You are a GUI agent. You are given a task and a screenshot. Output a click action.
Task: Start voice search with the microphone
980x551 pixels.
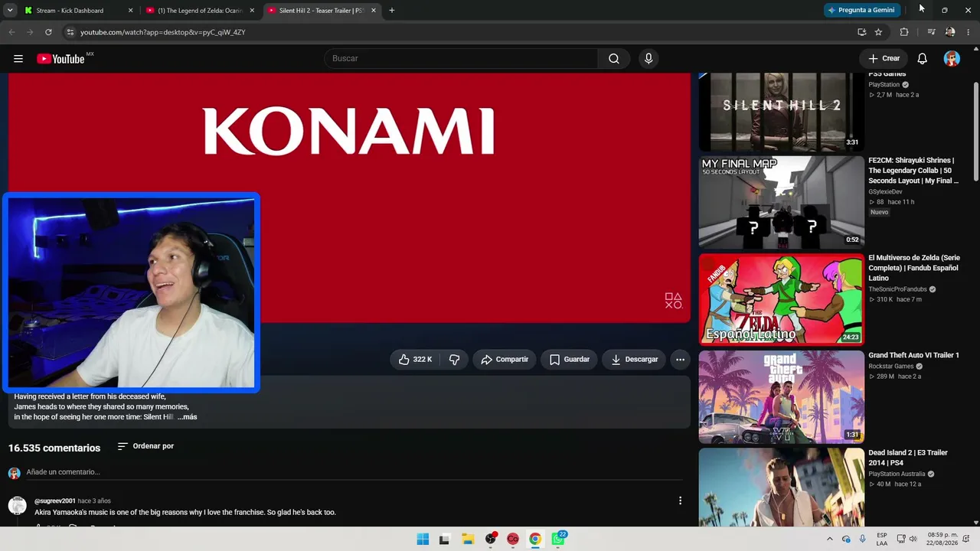click(x=648, y=59)
